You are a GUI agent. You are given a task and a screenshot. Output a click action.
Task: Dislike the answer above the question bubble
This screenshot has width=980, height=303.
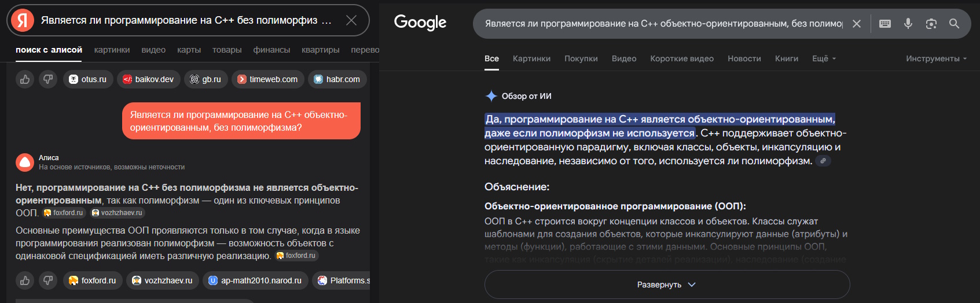click(x=48, y=79)
